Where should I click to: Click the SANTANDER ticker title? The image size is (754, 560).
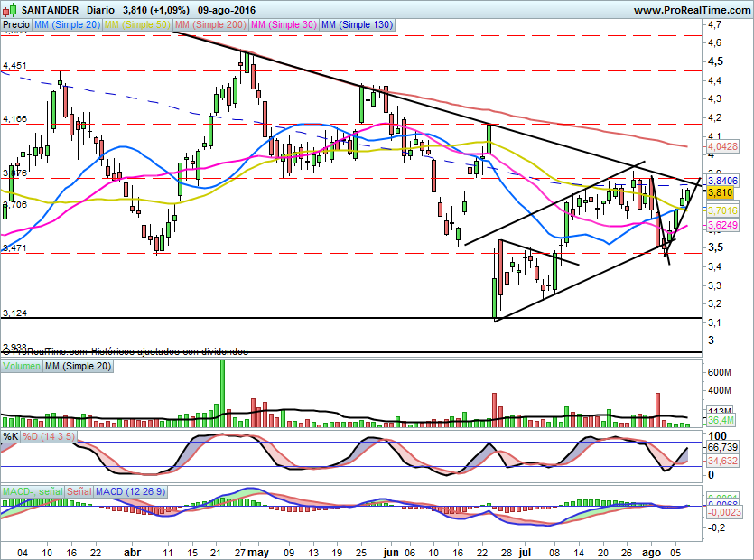pos(50,10)
